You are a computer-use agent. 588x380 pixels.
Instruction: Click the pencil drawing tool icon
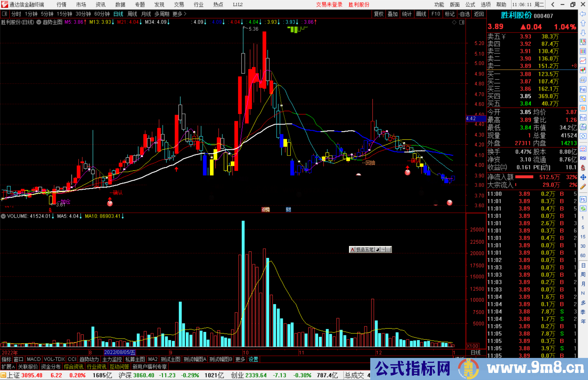point(583,187)
